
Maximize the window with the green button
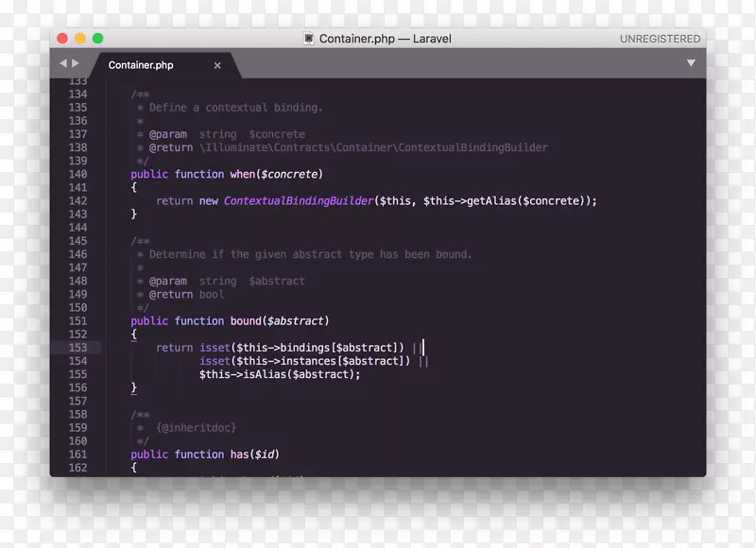click(x=98, y=39)
